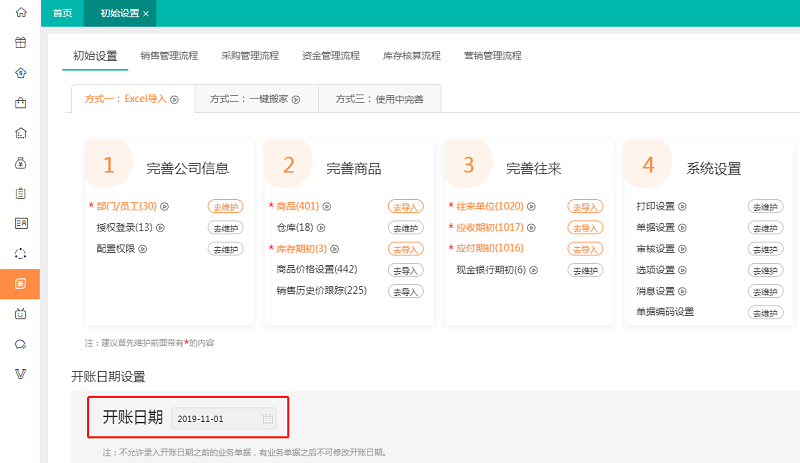Image resolution: width=800 pixels, height=463 pixels.
Task: Click the money bag sidebar icon
Action: tap(20, 163)
